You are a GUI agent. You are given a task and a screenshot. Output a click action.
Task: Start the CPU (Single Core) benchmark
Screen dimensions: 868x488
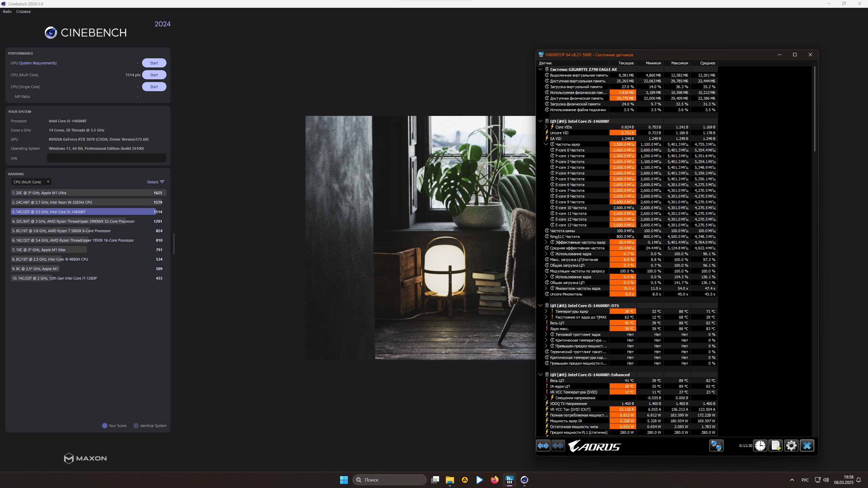tap(154, 87)
